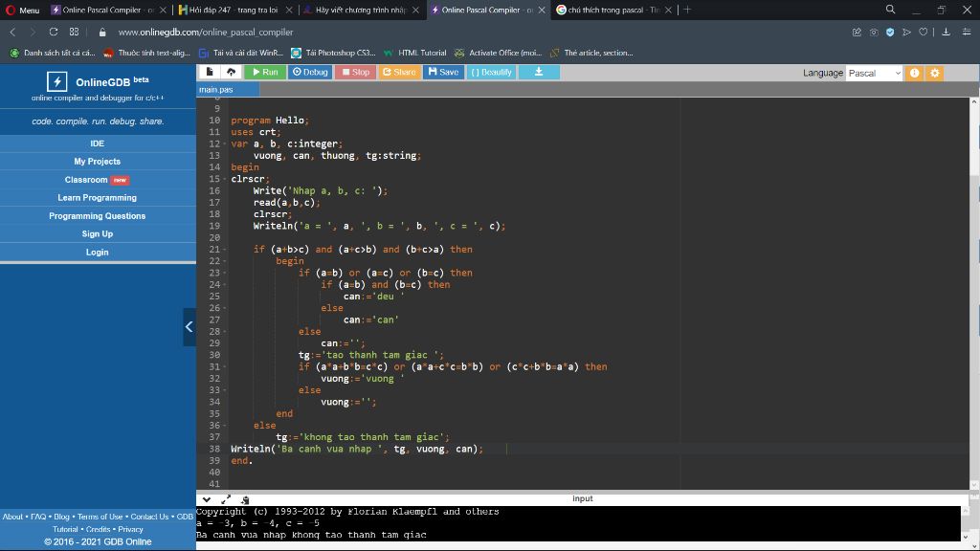
Task: Reload the current page
Action: coord(54,32)
